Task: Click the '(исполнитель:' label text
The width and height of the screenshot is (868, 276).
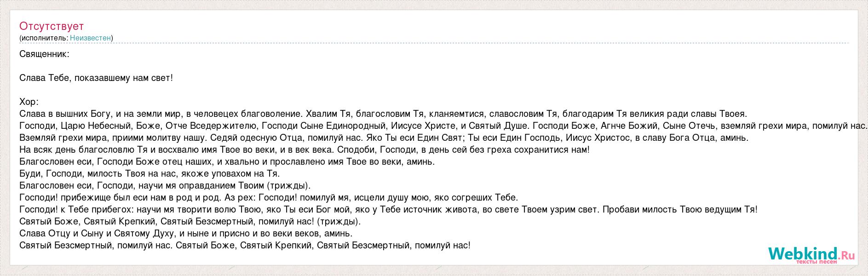Action: [44, 38]
